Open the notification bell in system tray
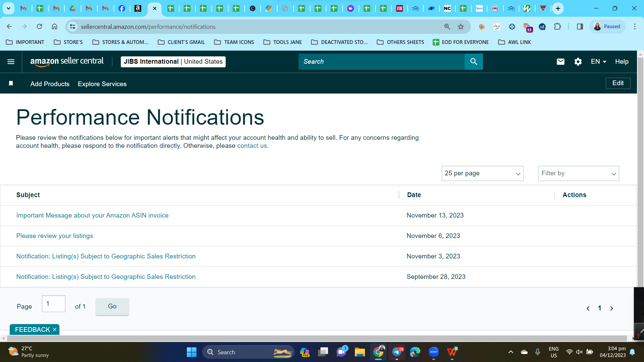 coord(632,352)
